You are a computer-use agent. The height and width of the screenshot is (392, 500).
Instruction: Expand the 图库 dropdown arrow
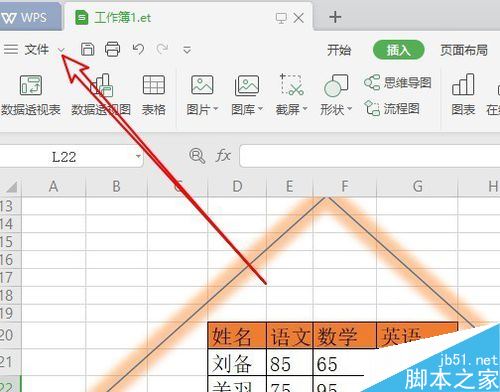(x=260, y=109)
